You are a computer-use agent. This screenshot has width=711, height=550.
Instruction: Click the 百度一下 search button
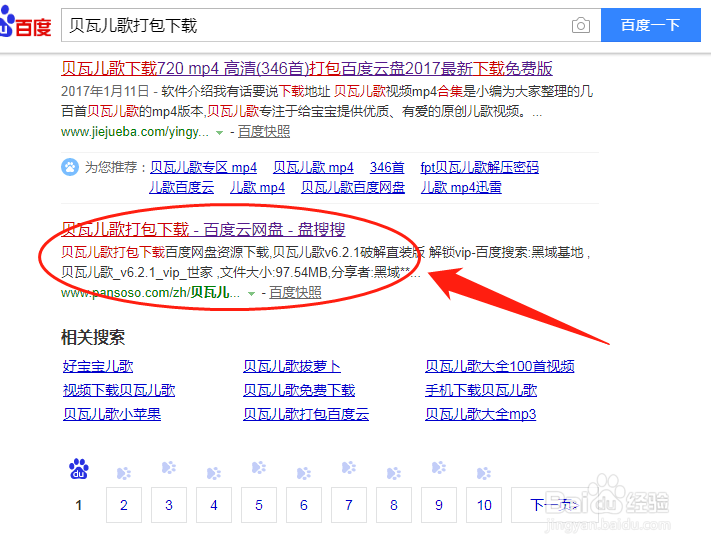651,25
